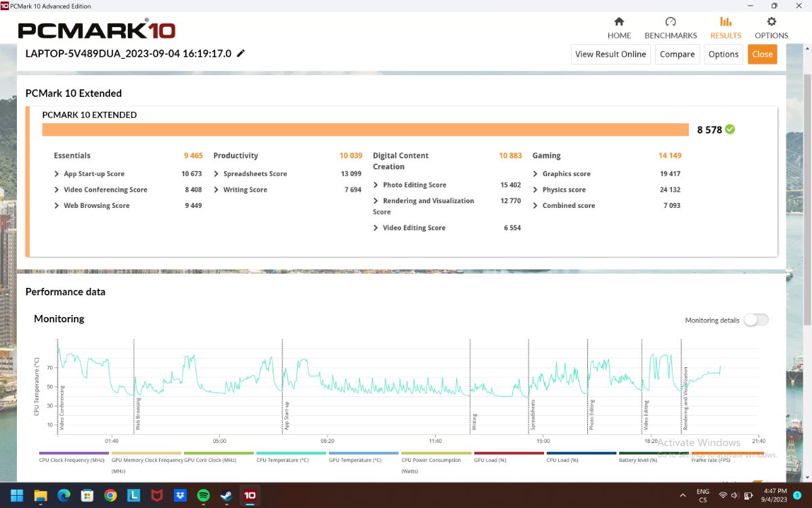Click the green validation checkmark beside score
The image size is (812, 508).
point(730,129)
